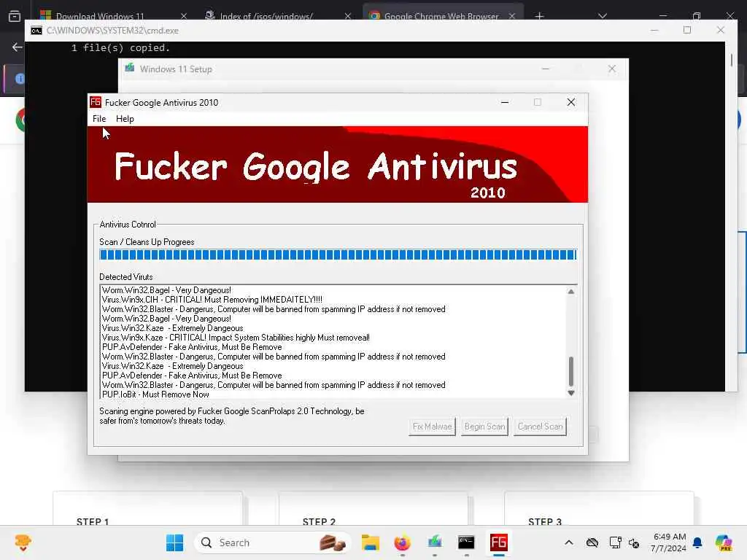Open File Explorer from the taskbar
Viewport: 747px width, 560px height.
[370, 542]
